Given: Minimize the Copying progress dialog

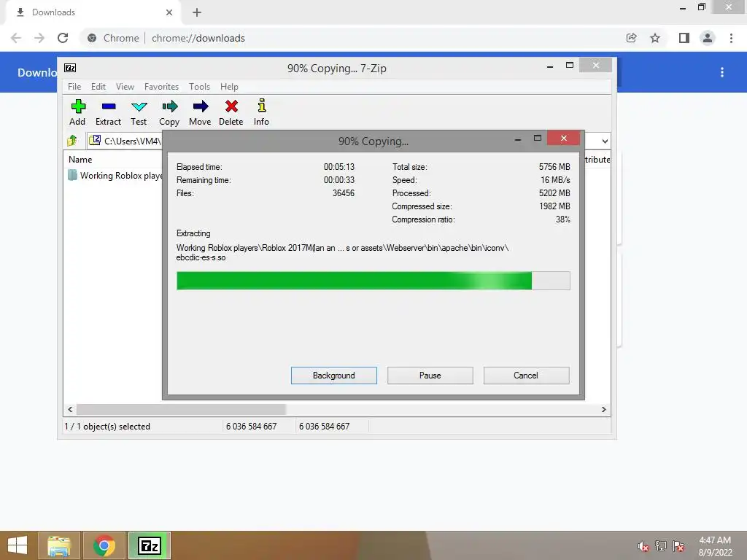Looking at the screenshot, I should coord(518,139).
